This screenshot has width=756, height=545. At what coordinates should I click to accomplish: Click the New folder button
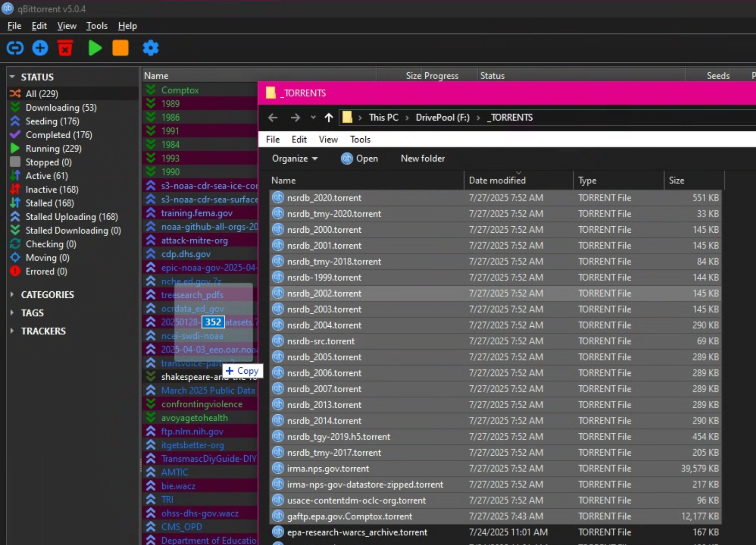tap(422, 159)
